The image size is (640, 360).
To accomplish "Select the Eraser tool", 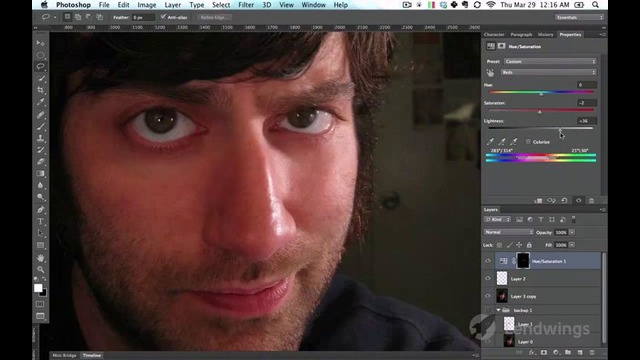I will coord(40,162).
